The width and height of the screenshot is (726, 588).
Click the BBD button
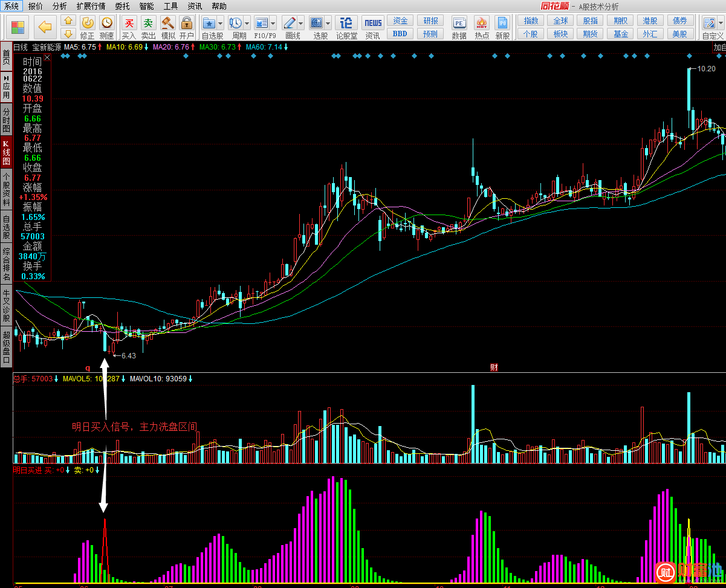click(400, 34)
